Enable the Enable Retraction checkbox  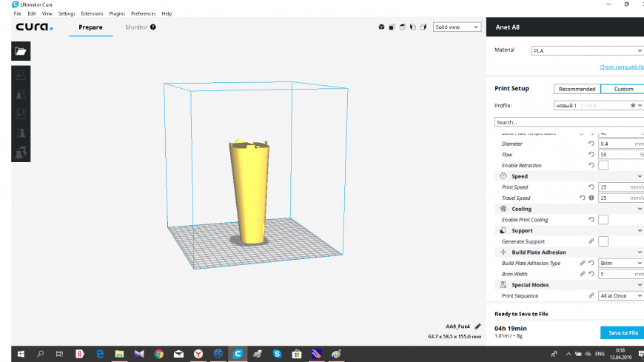pyautogui.click(x=603, y=165)
